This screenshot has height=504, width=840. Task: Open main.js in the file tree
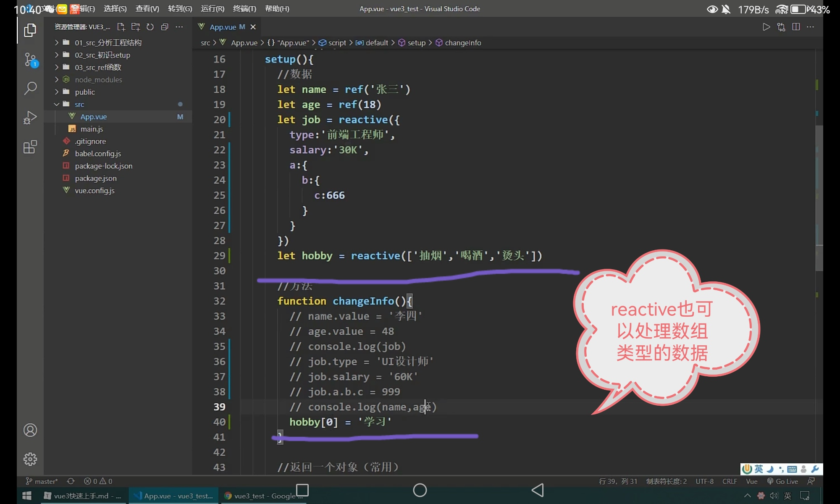tap(92, 129)
